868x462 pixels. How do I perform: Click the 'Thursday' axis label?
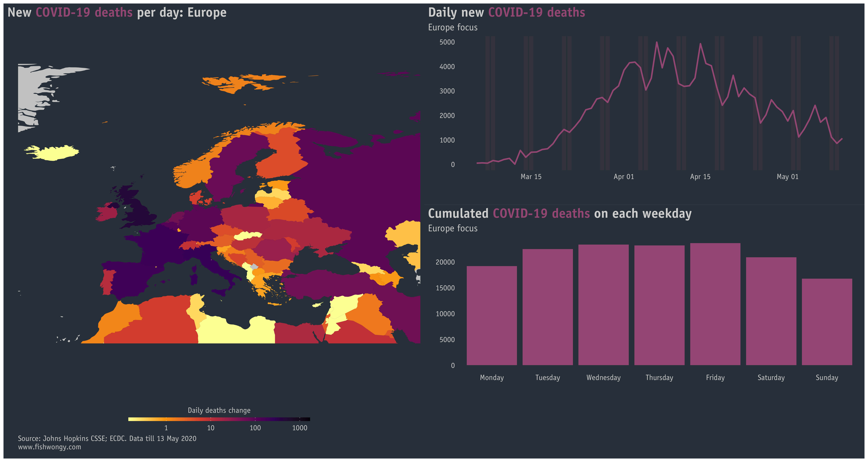pos(659,378)
